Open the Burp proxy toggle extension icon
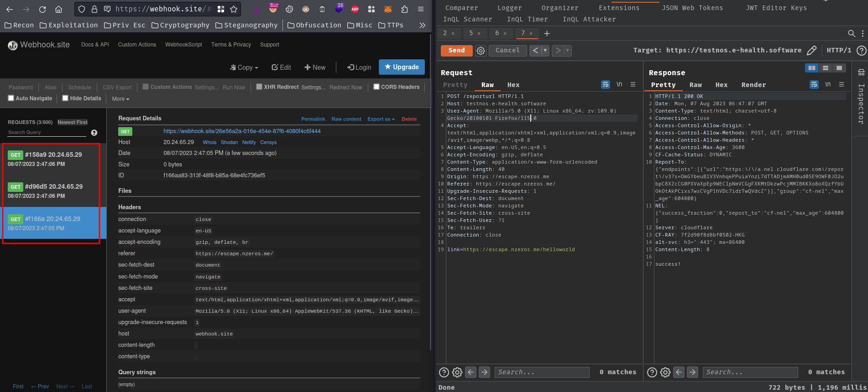 (273, 9)
